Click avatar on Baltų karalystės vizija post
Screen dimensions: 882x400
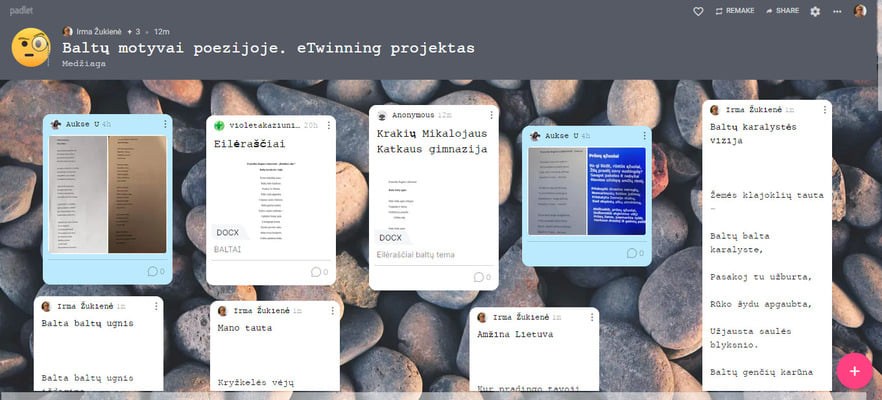tap(714, 110)
